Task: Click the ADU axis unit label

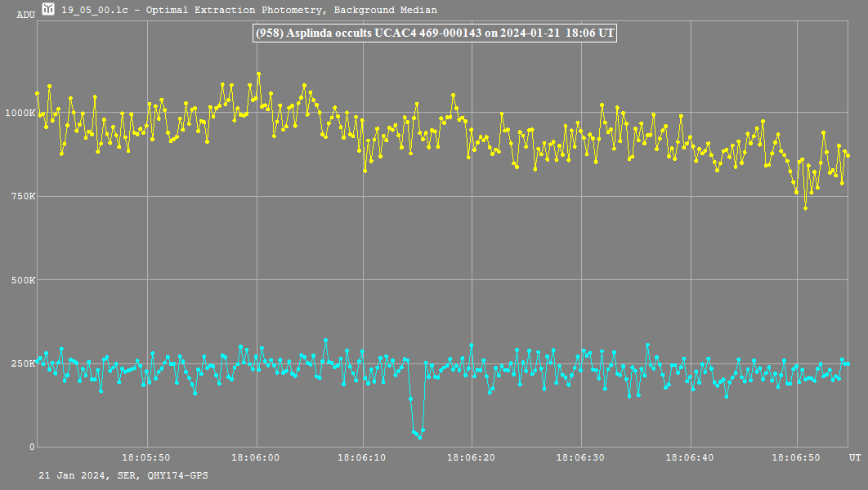Action: point(25,15)
